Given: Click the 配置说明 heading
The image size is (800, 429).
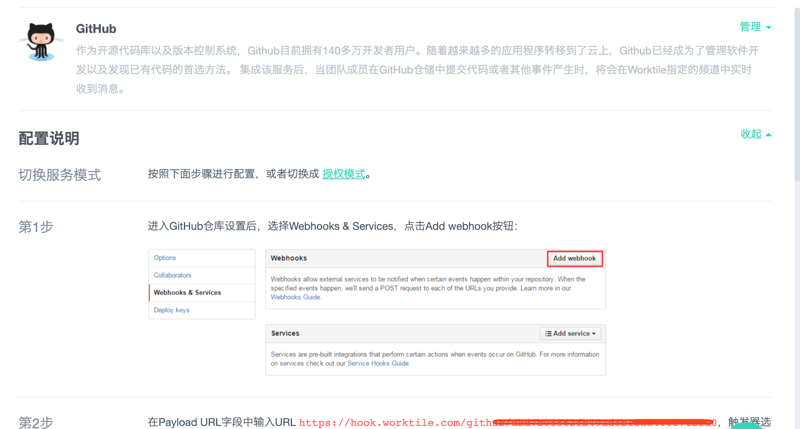Looking at the screenshot, I should point(49,138).
